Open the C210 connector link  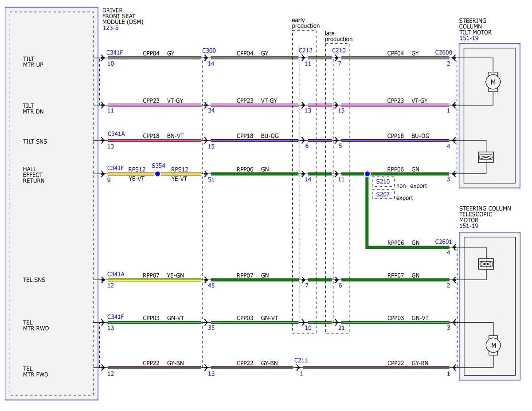(339, 51)
